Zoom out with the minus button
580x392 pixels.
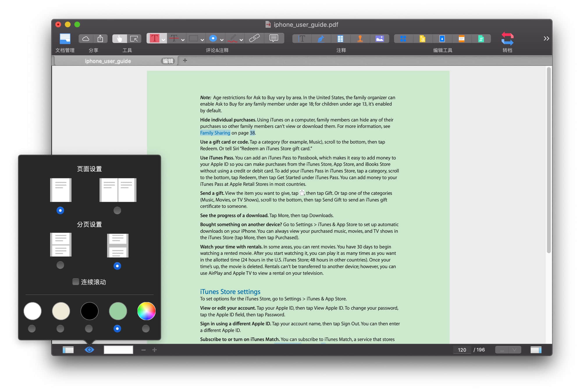143,350
